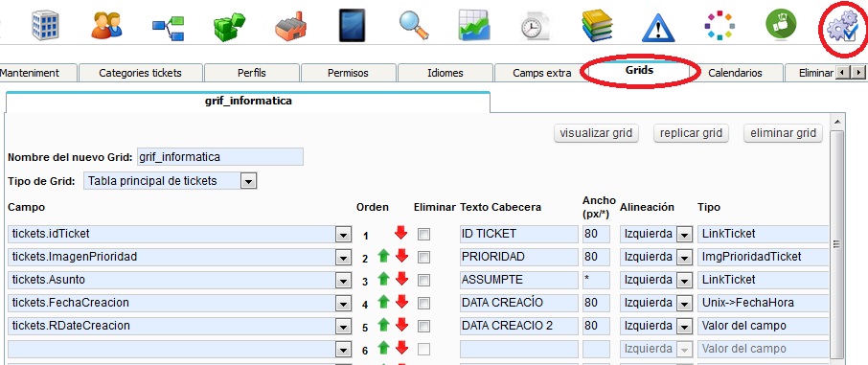Viewport: 868px width, 365px height.
Task: Move tickets.Asunto row down with red arrow
Action: 401,279
